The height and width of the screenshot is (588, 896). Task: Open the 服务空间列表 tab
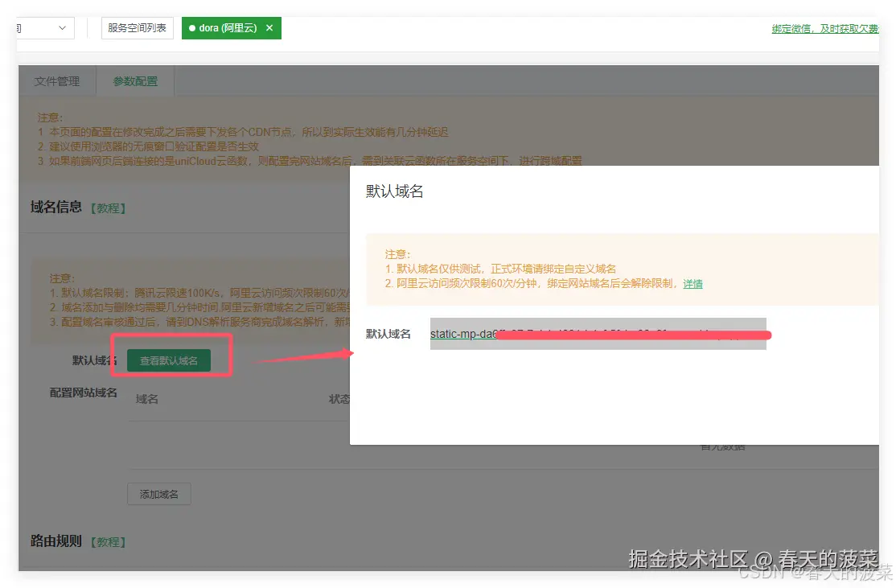coord(138,28)
